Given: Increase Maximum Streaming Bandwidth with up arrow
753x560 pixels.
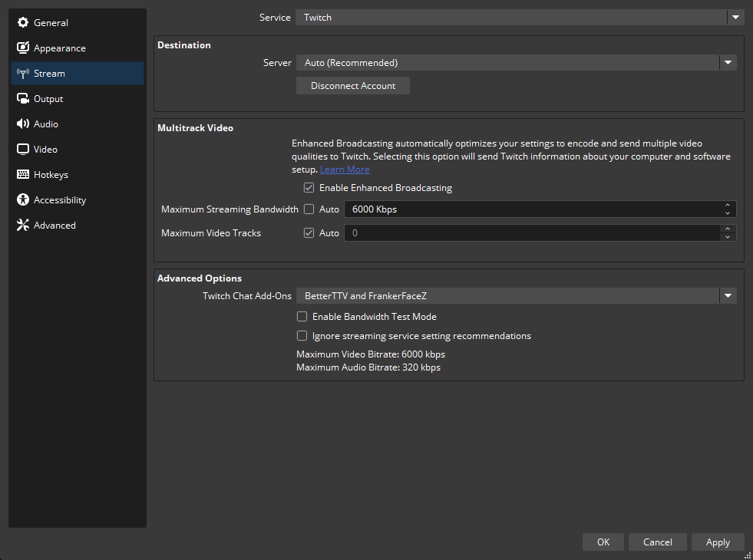Looking at the screenshot, I should (x=728, y=206).
